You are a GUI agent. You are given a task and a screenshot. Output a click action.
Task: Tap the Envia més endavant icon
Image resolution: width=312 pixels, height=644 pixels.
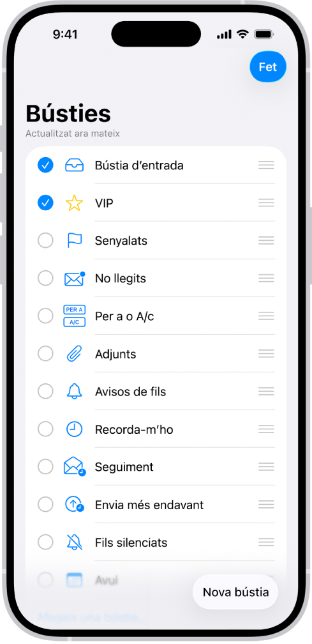tap(75, 504)
